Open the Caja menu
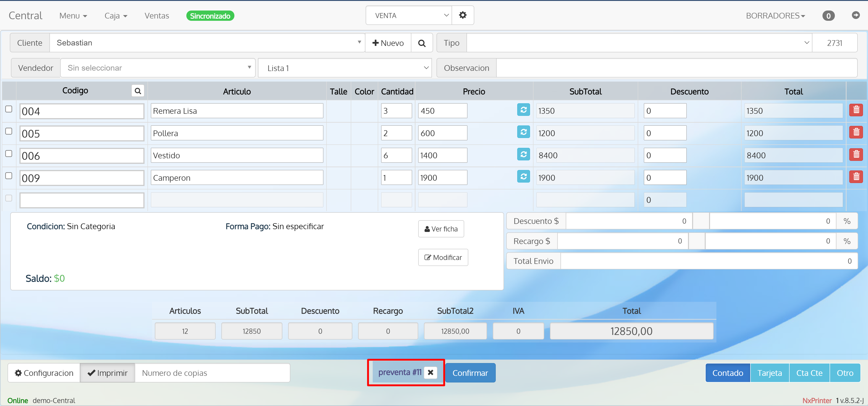This screenshot has height=406, width=868. tap(115, 16)
